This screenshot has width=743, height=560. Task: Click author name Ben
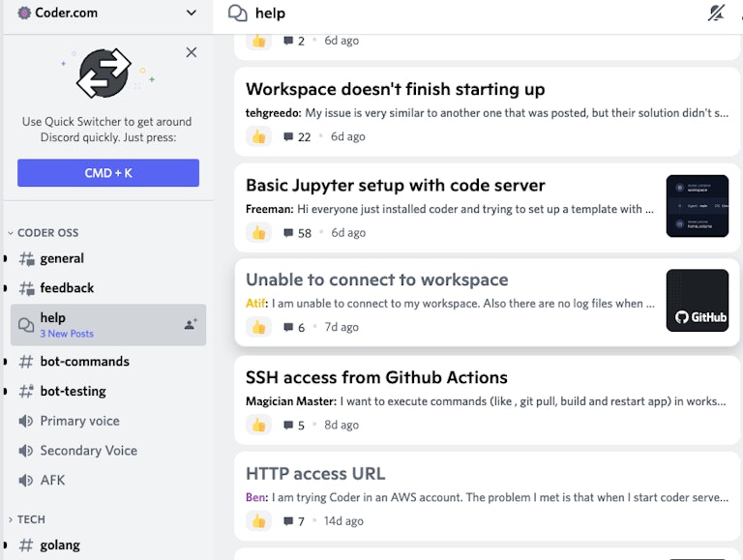tap(256, 497)
